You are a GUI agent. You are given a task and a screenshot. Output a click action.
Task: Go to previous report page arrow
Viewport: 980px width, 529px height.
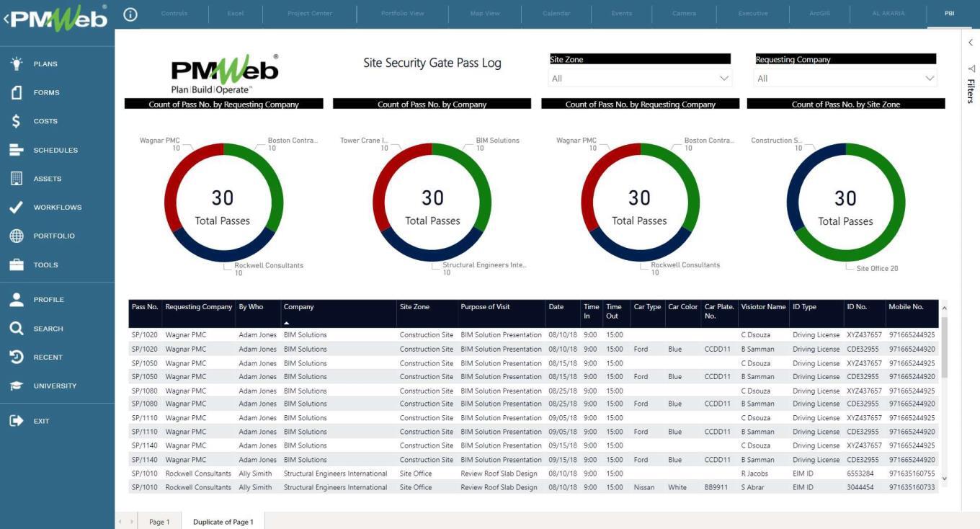point(120,522)
